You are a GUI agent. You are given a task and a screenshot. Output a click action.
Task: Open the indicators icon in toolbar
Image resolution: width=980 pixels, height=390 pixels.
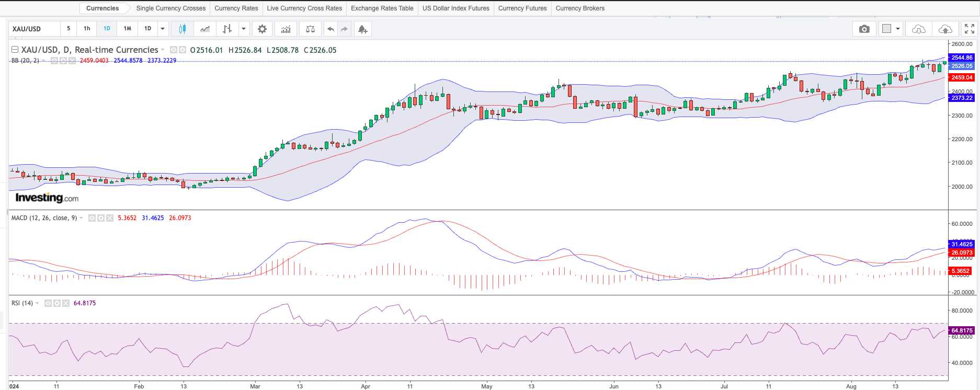[x=286, y=29]
